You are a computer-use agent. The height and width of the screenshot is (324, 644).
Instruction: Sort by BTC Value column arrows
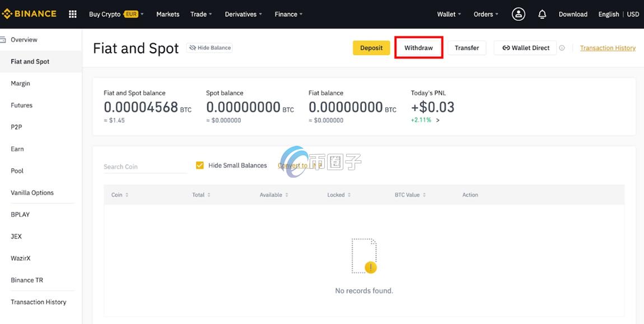424,195
